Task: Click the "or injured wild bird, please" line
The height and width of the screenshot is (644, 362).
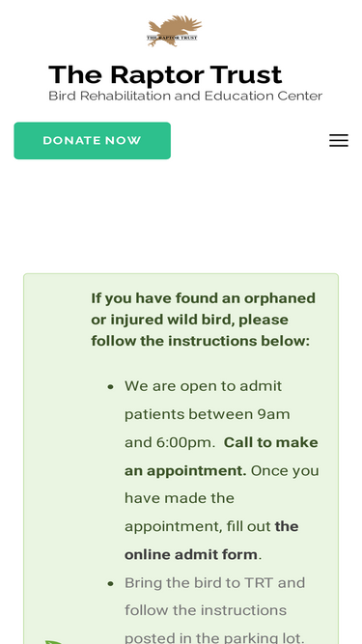Action: (x=189, y=320)
